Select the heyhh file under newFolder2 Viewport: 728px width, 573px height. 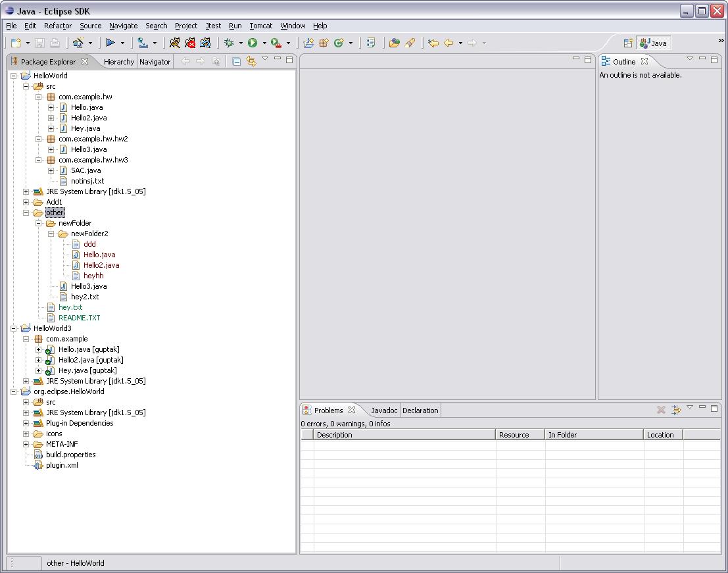[x=94, y=276]
